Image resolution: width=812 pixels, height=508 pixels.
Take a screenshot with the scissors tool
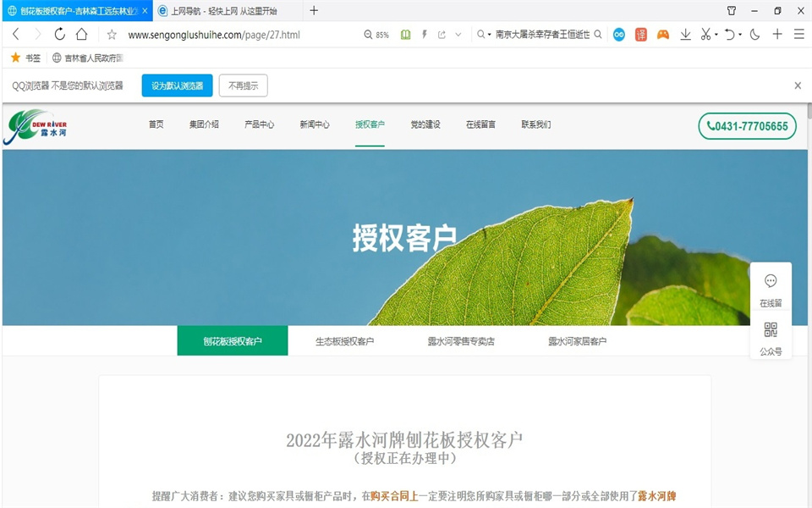705,34
